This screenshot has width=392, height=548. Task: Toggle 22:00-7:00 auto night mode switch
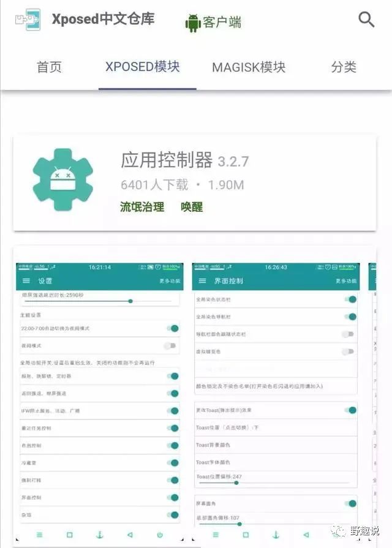pos(173,328)
